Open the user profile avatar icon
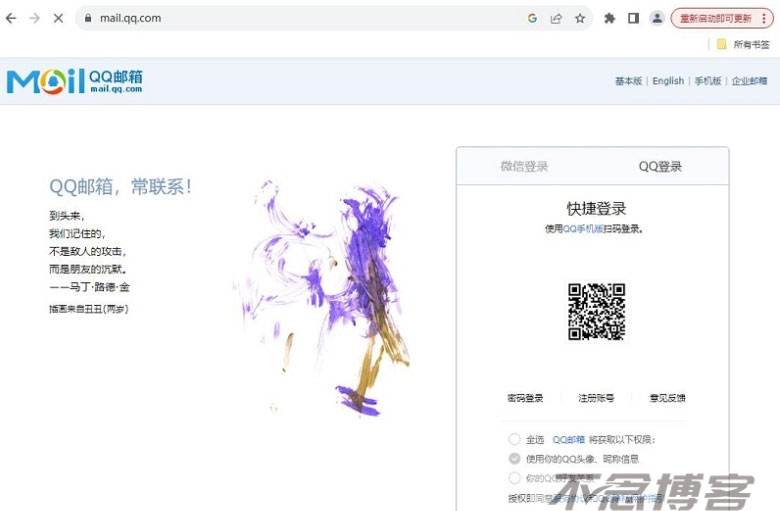Image resolution: width=780 pixels, height=511 pixels. (x=657, y=18)
